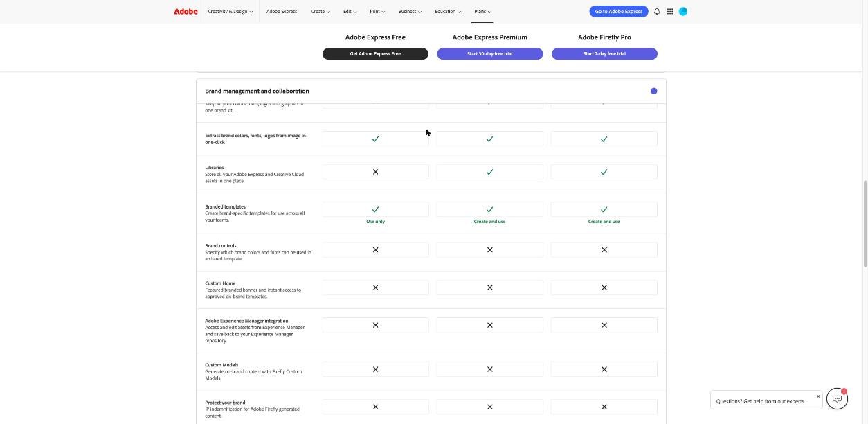Screen dimensions: 868x424
Task: Click the Adobe Firefly Pro column heading
Action: pos(604,37)
